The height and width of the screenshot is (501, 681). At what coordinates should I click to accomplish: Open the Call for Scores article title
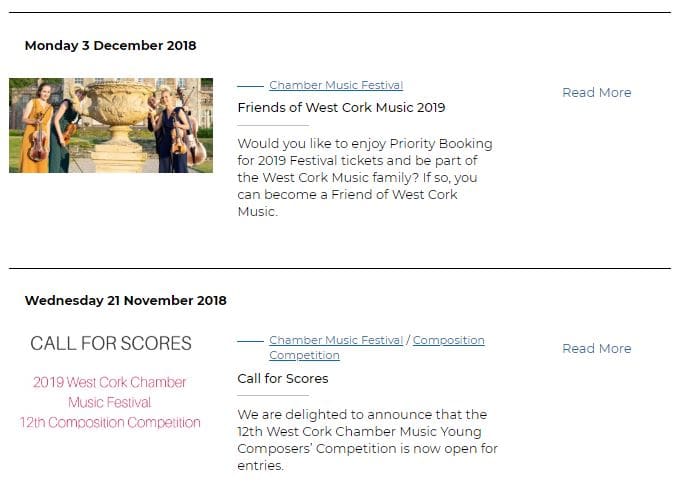(x=283, y=379)
